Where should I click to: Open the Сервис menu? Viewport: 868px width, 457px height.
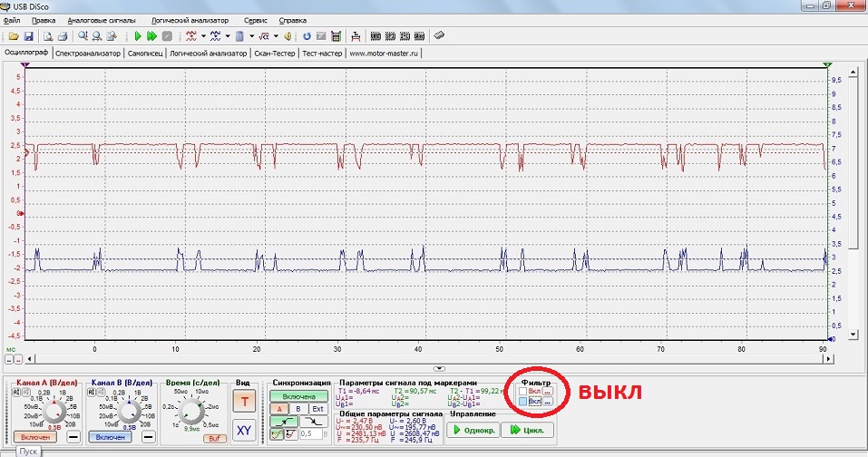point(256,21)
